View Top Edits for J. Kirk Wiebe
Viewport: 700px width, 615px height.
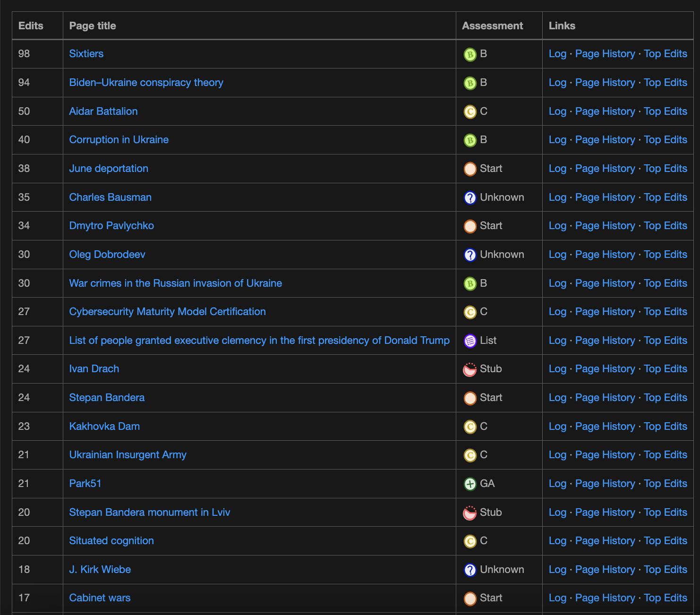(666, 570)
